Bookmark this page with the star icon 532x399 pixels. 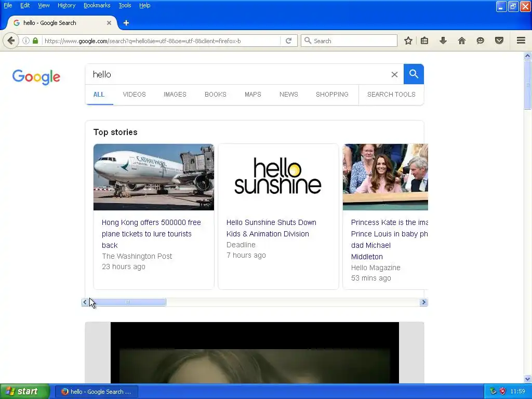tap(408, 41)
